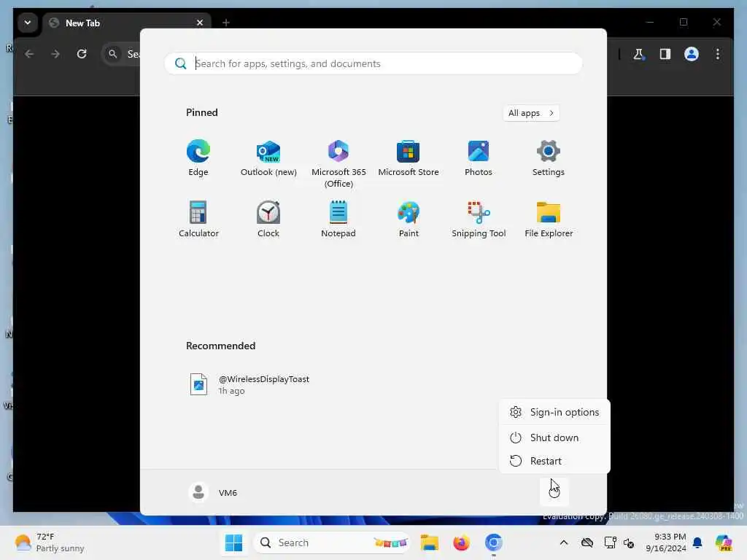Click the cloud sync tray icon
Viewport: 747px width, 560px height.
(587, 542)
